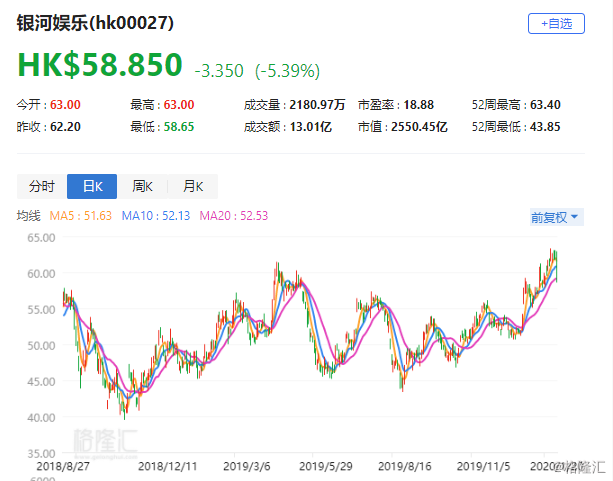This screenshot has width=613, height=481.
Task: Click the MA10 : 52.13 legend
Action: [x=156, y=216]
